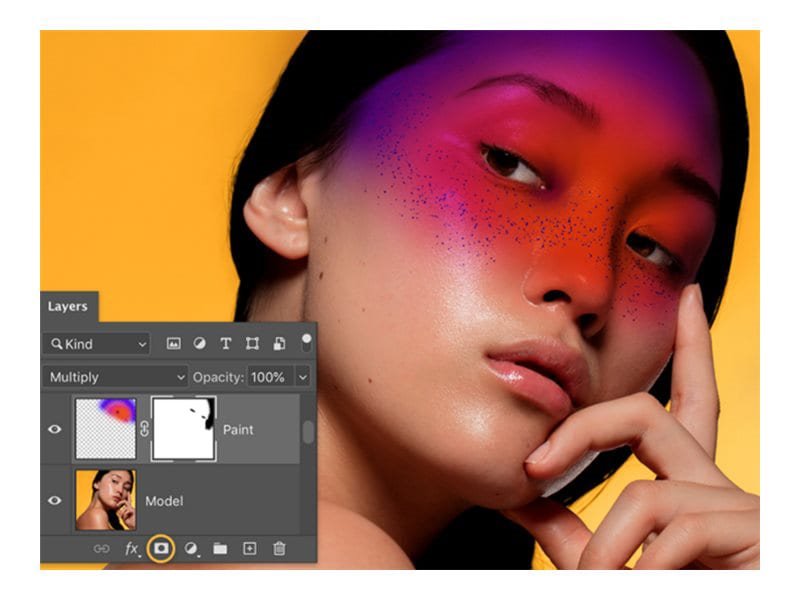The width and height of the screenshot is (800, 600).
Task: Filter layers by type (T) icon
Action: (x=225, y=343)
